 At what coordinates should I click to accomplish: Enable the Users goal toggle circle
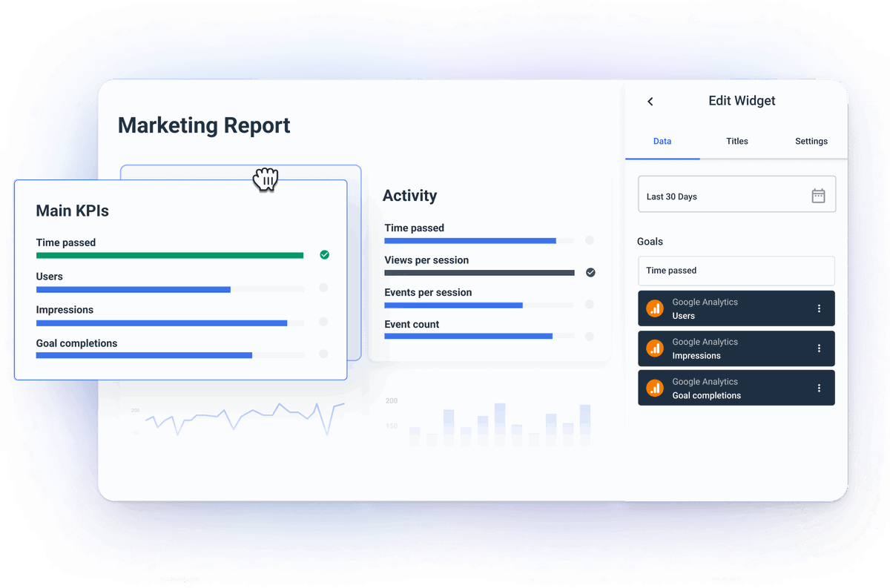(x=324, y=288)
